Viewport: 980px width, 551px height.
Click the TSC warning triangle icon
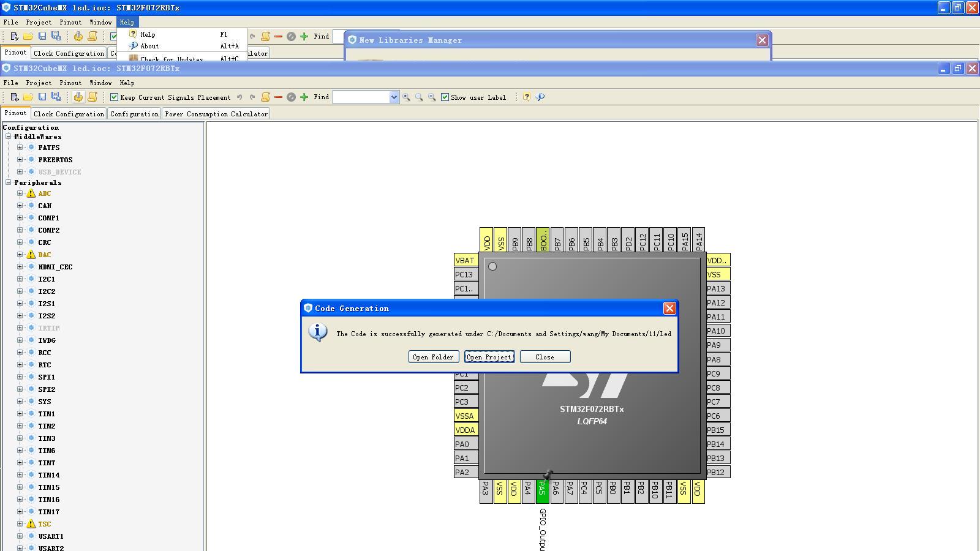pos(31,524)
